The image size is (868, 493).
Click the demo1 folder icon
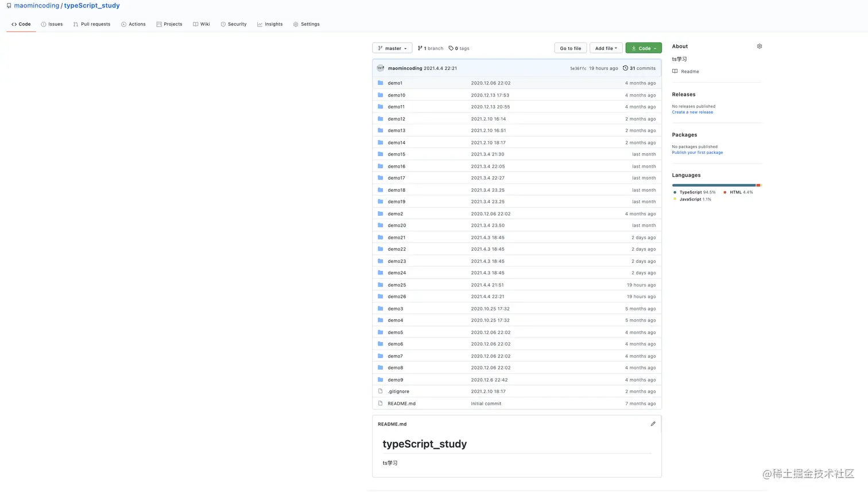[380, 83]
